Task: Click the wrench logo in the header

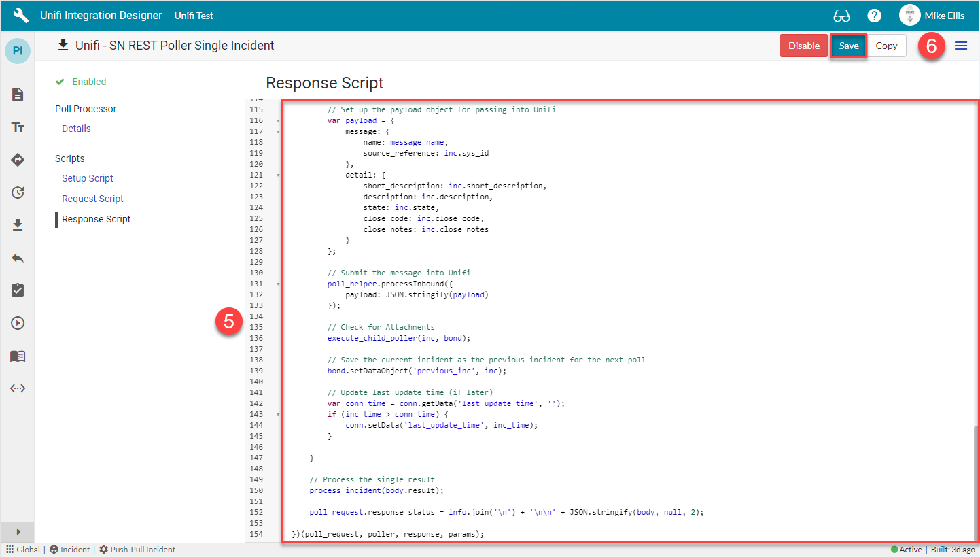Action: [20, 15]
